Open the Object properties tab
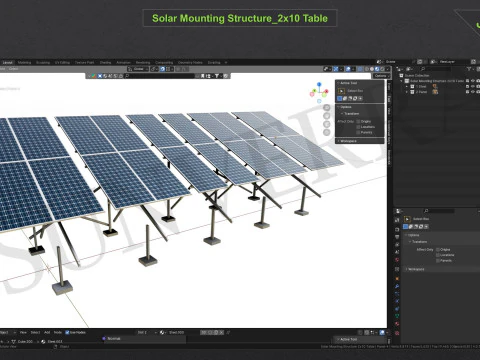Screen dimensions: 480x360 coord(397,278)
